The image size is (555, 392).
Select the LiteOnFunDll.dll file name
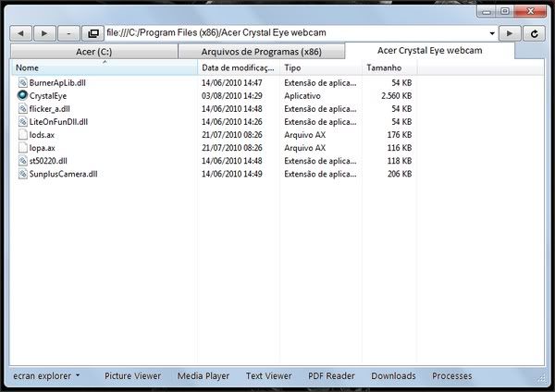tap(58, 122)
